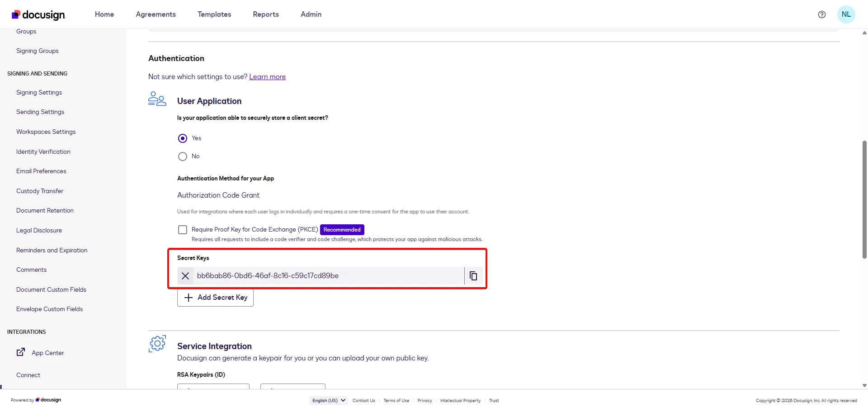Image resolution: width=868 pixels, height=412 pixels.
Task: Enable the Require PKCE checkbox
Action: [x=183, y=230]
